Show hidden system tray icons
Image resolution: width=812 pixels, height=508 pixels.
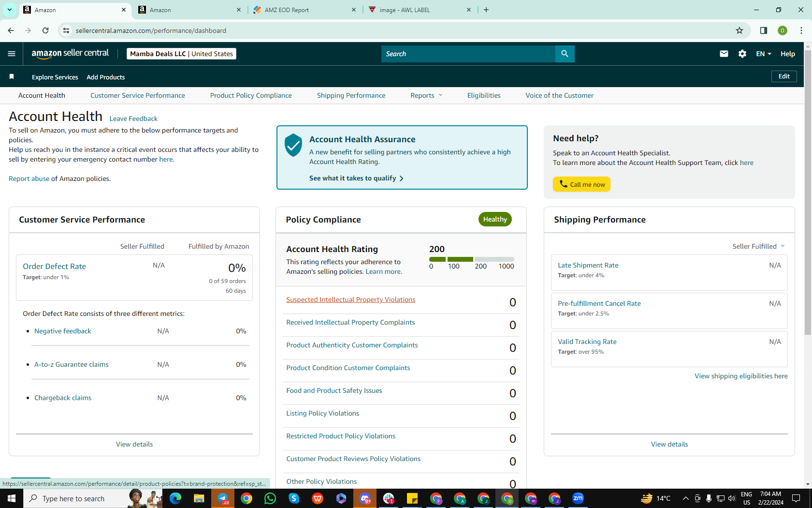[x=685, y=498]
